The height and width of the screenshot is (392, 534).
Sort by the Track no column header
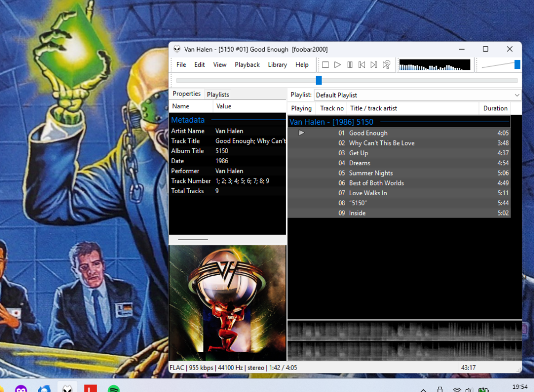[x=332, y=108]
